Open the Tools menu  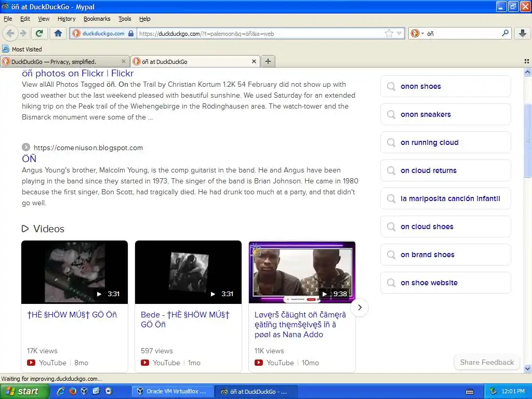click(125, 19)
